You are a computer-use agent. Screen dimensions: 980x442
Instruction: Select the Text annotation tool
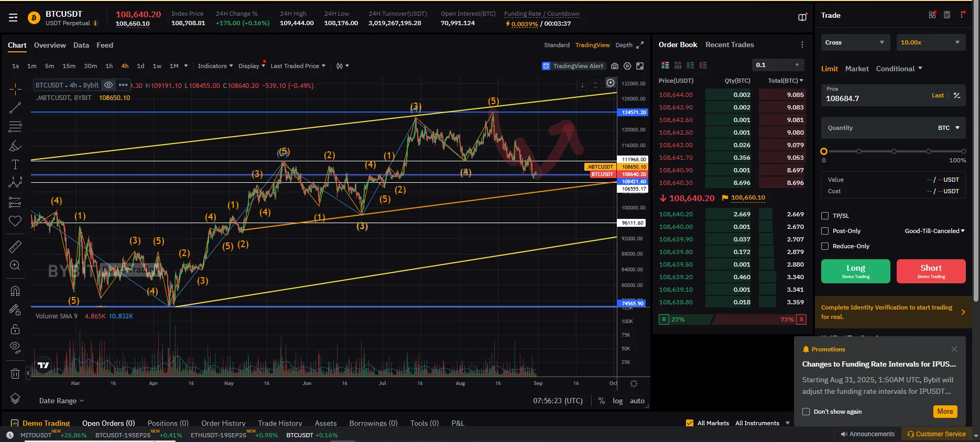pos(15,164)
